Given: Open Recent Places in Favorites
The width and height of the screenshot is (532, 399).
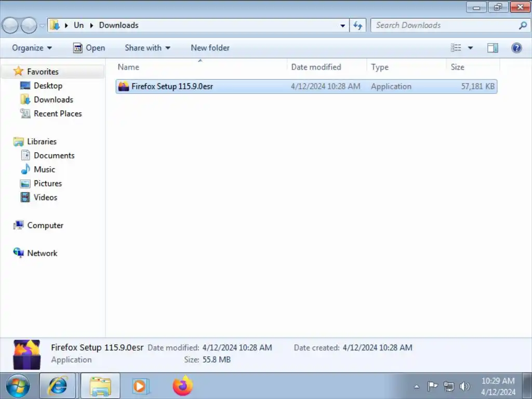Looking at the screenshot, I should point(58,113).
